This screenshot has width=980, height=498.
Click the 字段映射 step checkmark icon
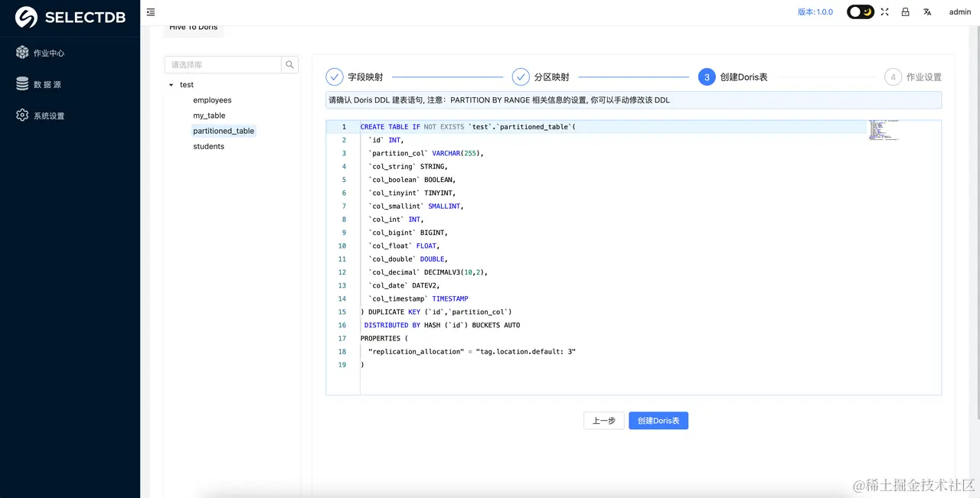click(x=335, y=76)
